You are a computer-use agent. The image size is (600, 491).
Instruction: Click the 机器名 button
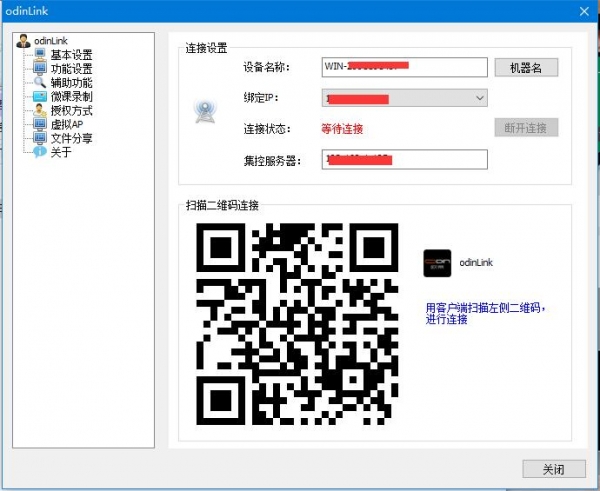point(526,68)
